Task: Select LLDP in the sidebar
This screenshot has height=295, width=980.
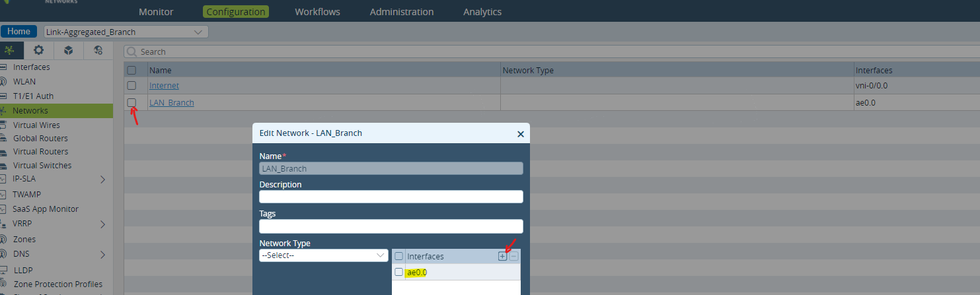Action: (x=23, y=270)
